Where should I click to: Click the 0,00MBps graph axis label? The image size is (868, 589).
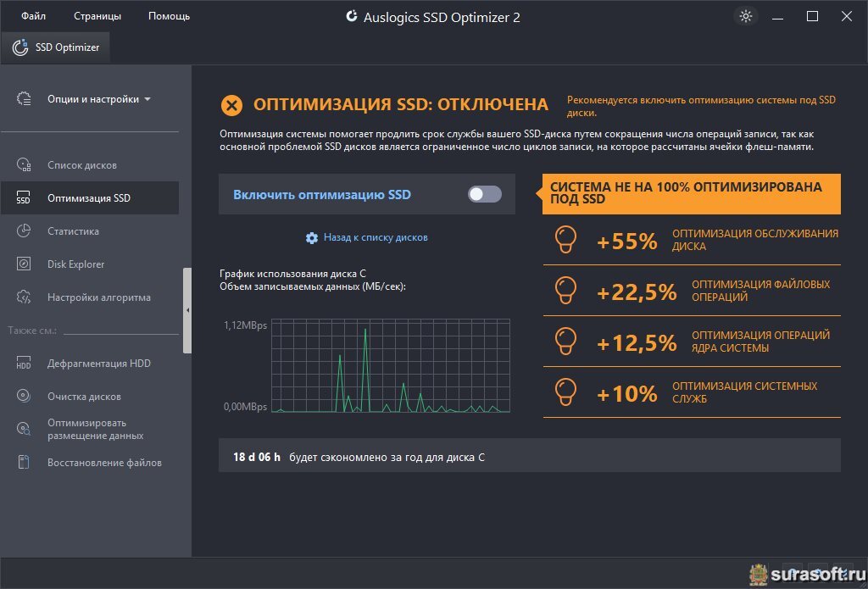(245, 406)
